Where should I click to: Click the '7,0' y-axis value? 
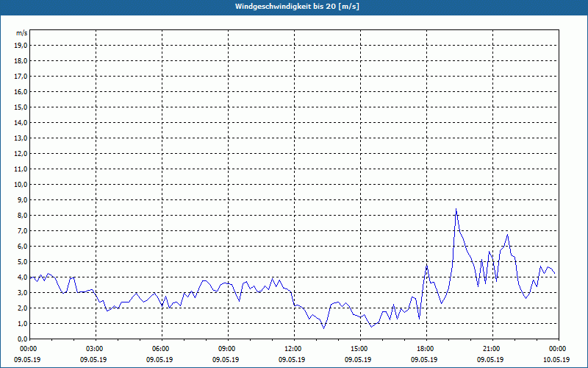[x=22, y=231]
